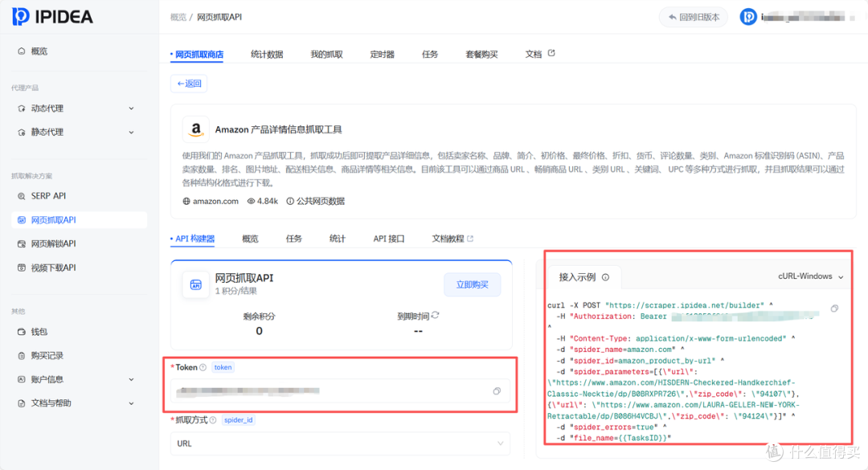Viewport: 868px width, 470px height.
Task: Switch to the 定时器 tab
Action: [382, 55]
